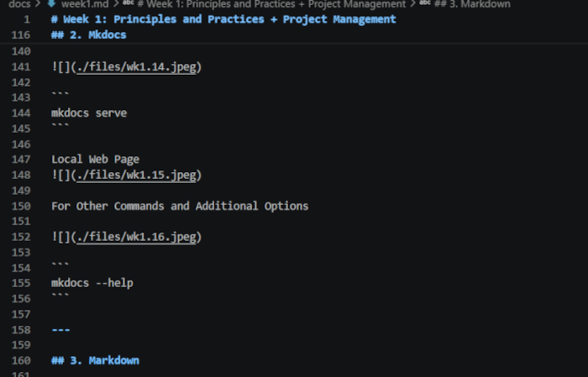
Task: Place cursor on 'mkdocs serve' command text
Action: click(89, 113)
